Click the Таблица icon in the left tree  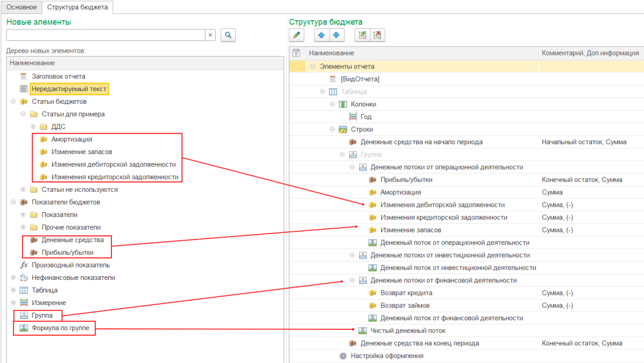24,290
